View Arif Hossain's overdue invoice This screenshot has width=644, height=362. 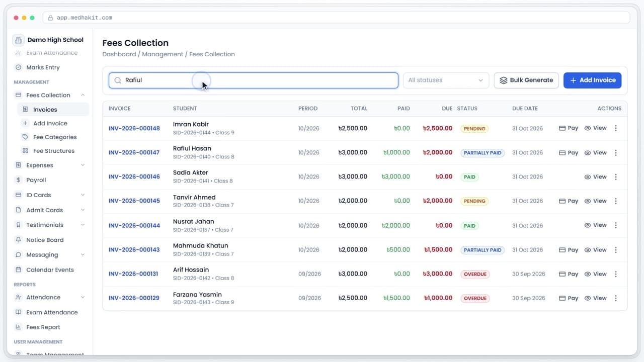[596, 274]
